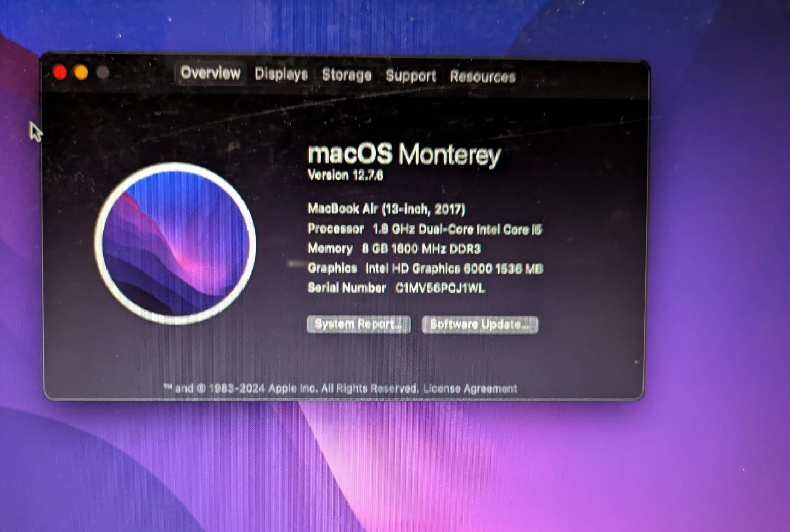Click the macOS Monterey title
Screen dimensions: 790x532
point(404,154)
